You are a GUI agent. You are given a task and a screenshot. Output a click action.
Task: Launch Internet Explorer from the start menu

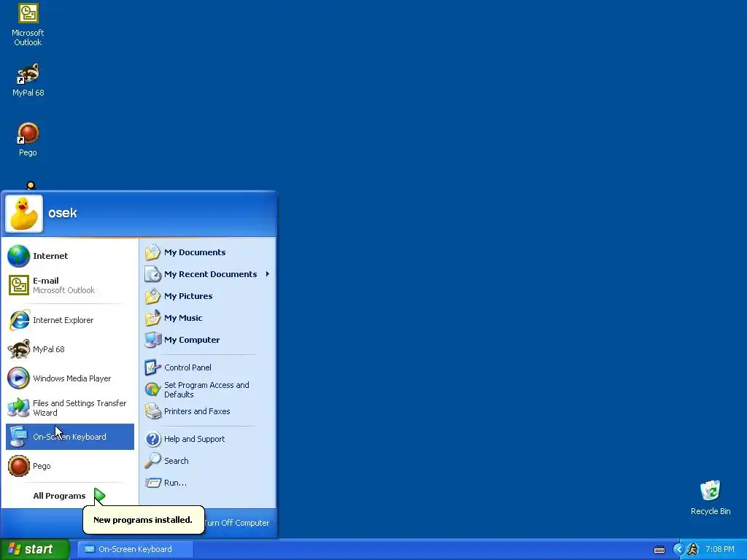(x=70, y=320)
